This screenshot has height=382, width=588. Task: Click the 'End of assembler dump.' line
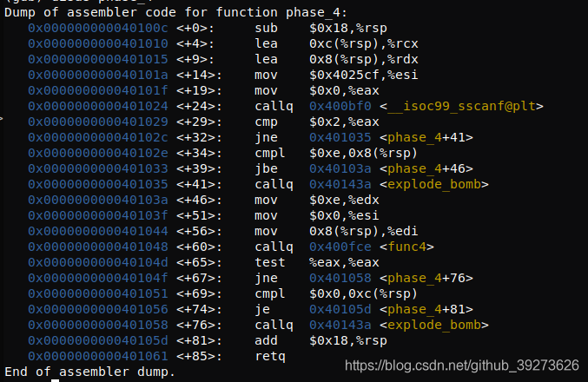(x=90, y=372)
